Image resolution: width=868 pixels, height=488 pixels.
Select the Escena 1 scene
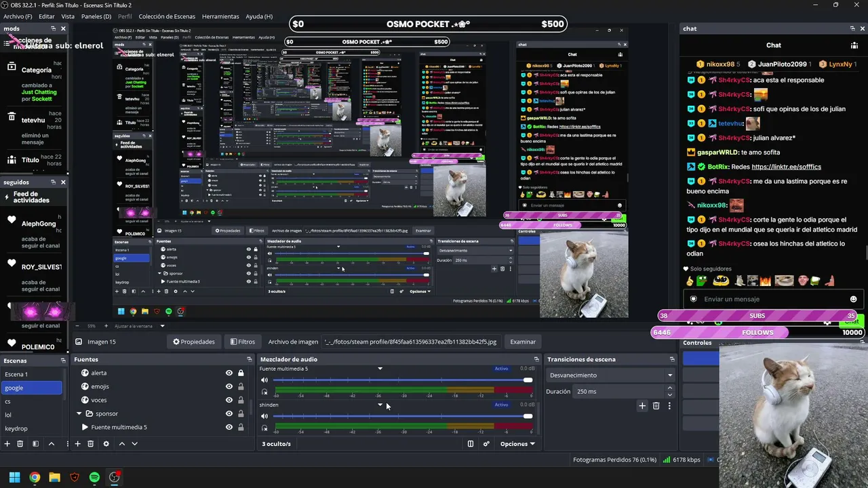click(x=33, y=374)
